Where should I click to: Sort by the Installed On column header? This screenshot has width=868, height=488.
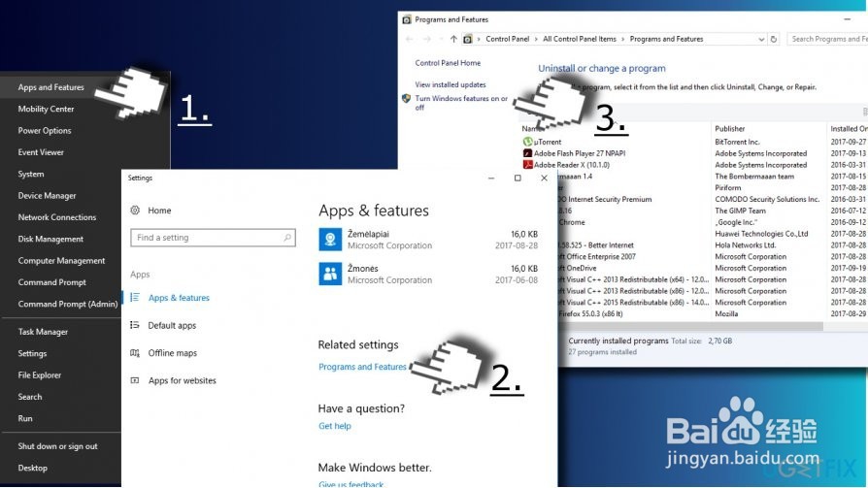coord(848,128)
